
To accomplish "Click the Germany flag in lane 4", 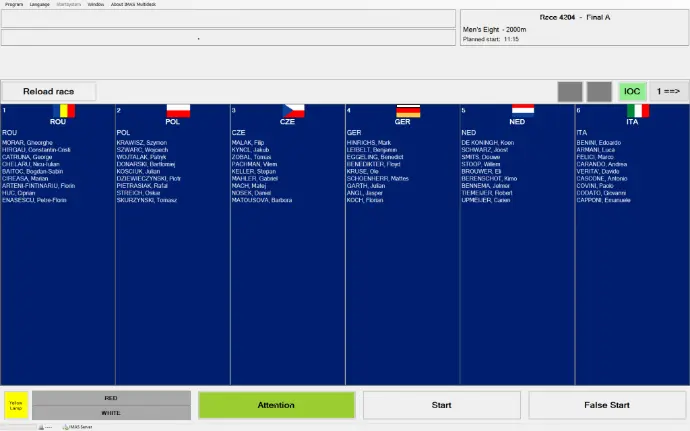I will tap(408, 111).
